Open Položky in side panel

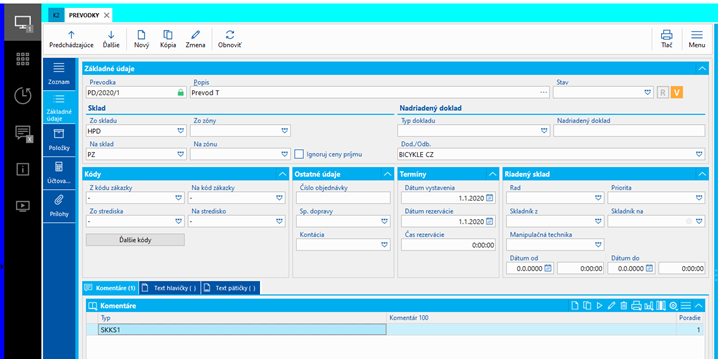click(x=59, y=140)
